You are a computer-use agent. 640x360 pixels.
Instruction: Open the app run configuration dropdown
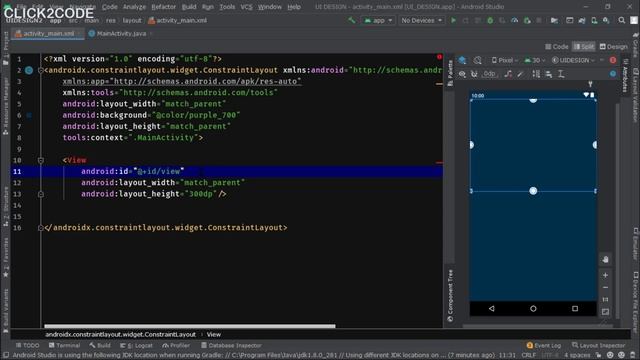378,20
